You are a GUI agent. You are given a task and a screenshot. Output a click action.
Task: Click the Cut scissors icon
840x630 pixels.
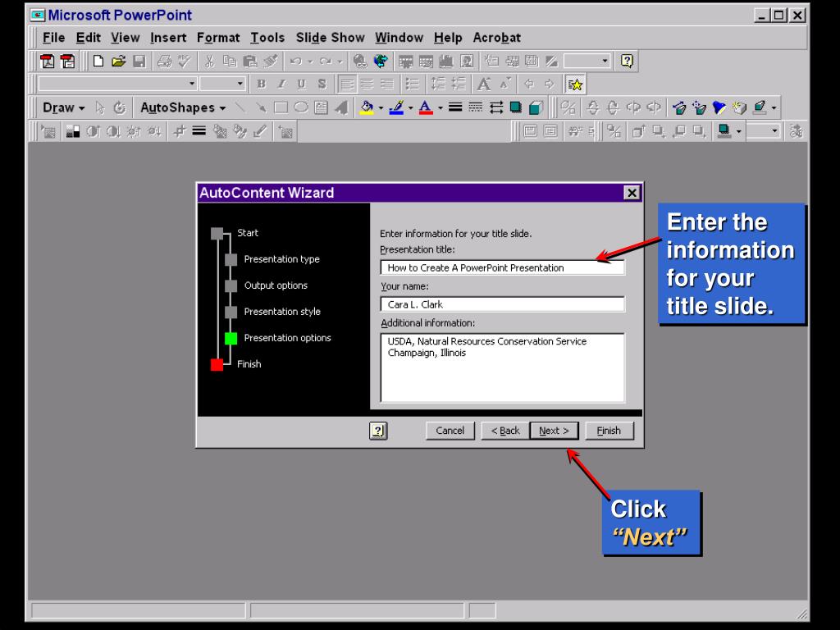point(209,61)
